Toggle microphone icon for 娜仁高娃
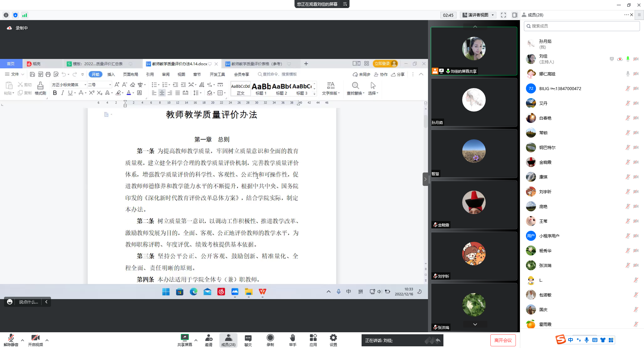Screen dimensions: 644x348 tap(628, 74)
